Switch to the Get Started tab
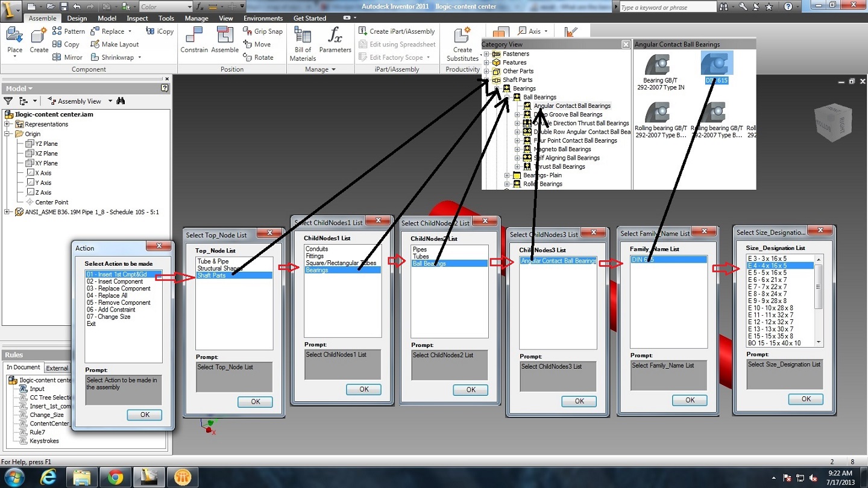Viewport: 868px width, 488px height. (x=310, y=18)
